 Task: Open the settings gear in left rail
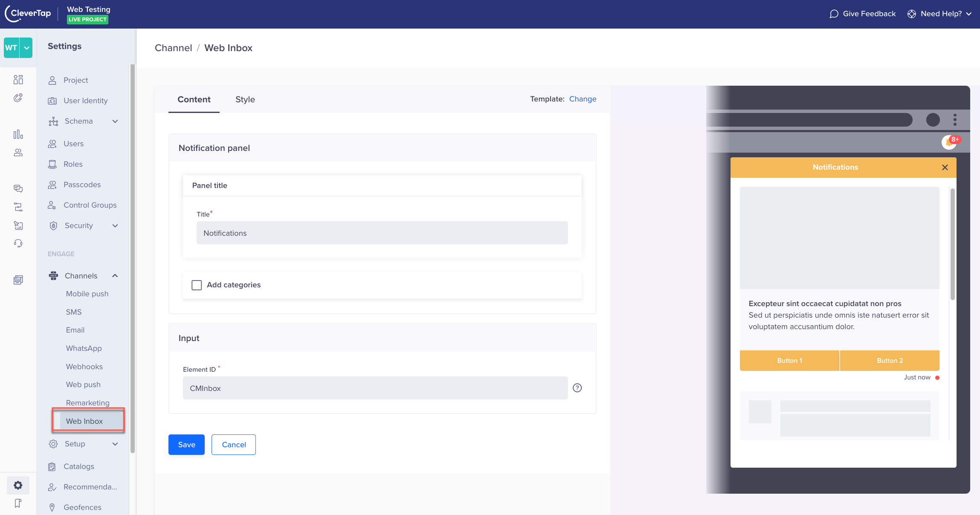point(18,485)
